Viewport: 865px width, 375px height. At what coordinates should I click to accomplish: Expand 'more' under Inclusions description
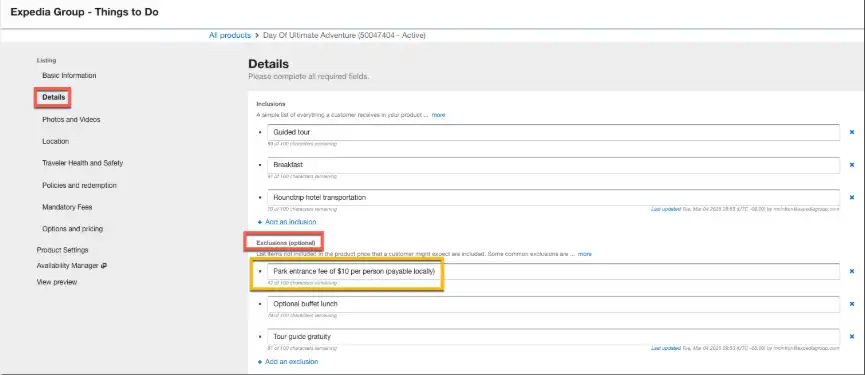(438, 115)
